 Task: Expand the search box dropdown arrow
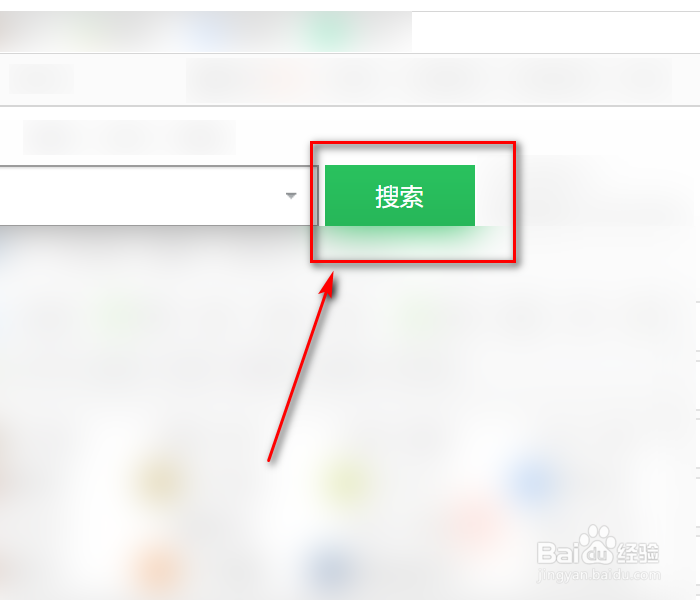click(x=291, y=196)
